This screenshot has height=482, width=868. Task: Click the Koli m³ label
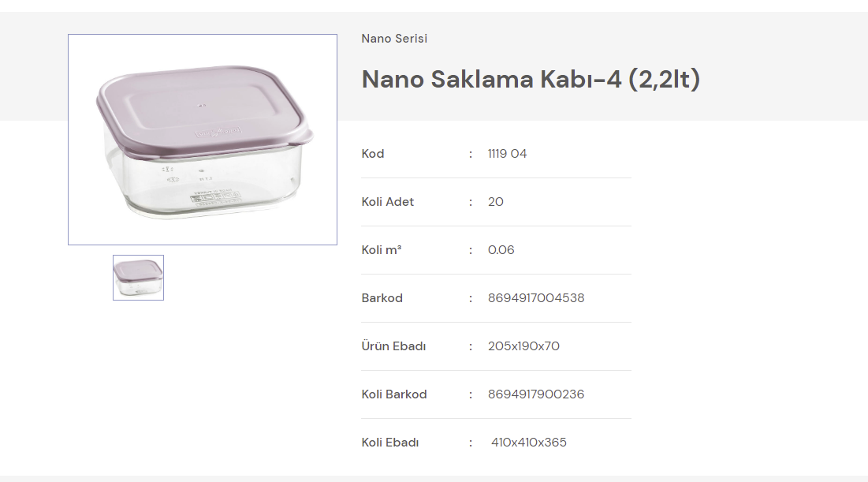coord(382,250)
